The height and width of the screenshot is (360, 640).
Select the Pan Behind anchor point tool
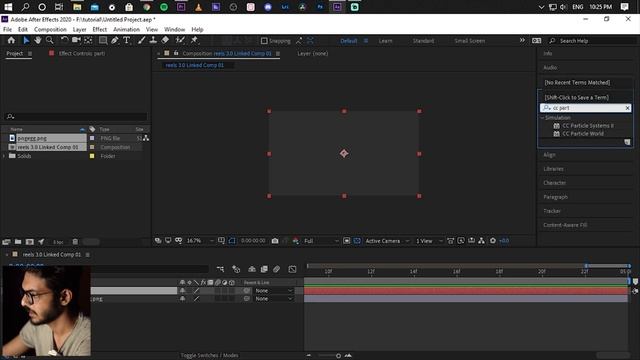(88, 40)
